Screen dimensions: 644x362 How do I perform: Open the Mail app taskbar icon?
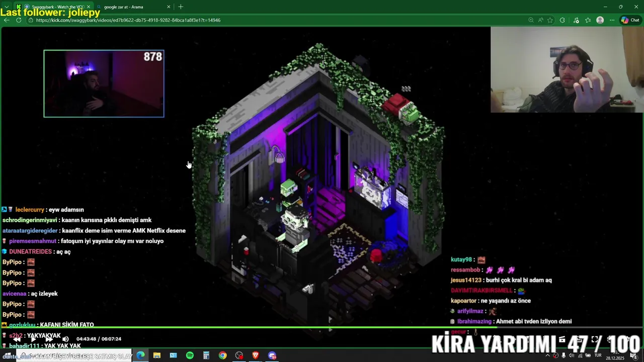pyautogui.click(x=173, y=355)
